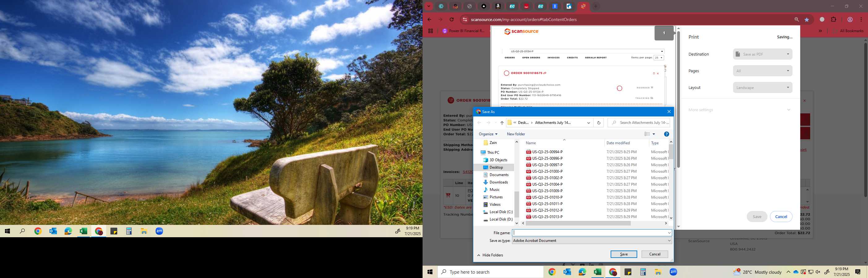Click the muted volume icon in system tray
The image size is (868, 278).
818,272
